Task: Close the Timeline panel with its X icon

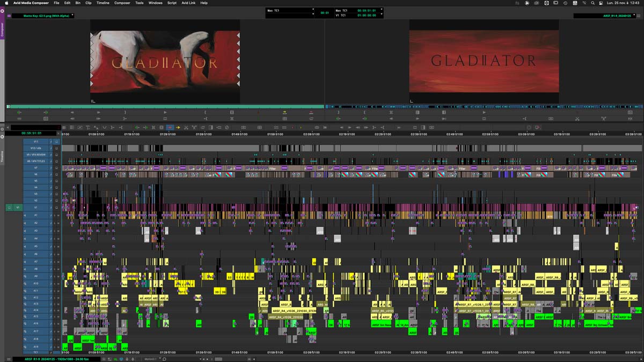Action: (2, 137)
